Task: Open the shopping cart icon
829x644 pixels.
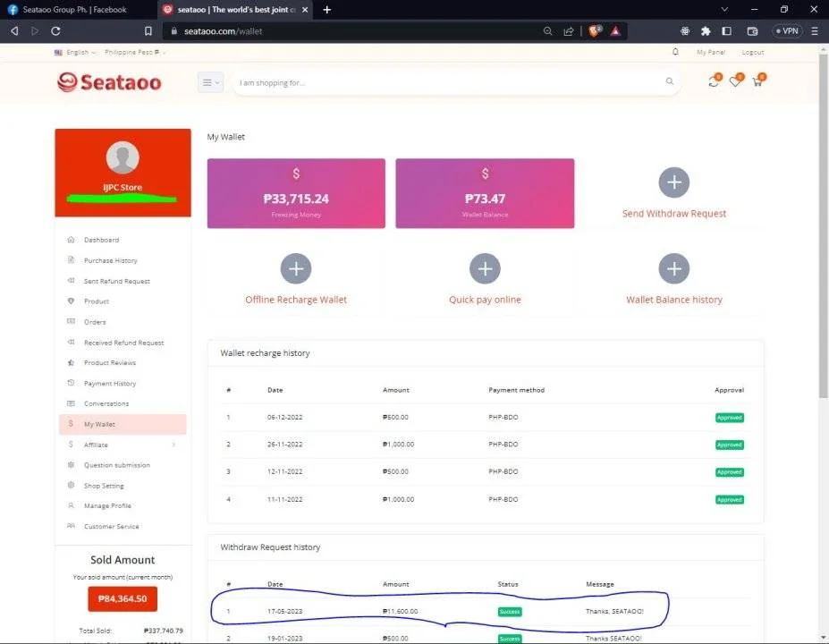Action: pyautogui.click(x=758, y=80)
